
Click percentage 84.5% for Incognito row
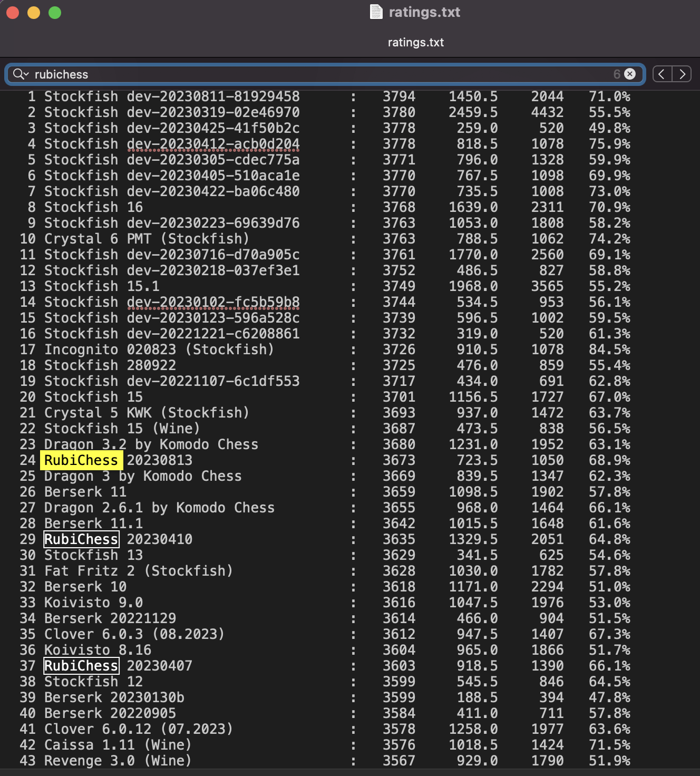(x=610, y=350)
